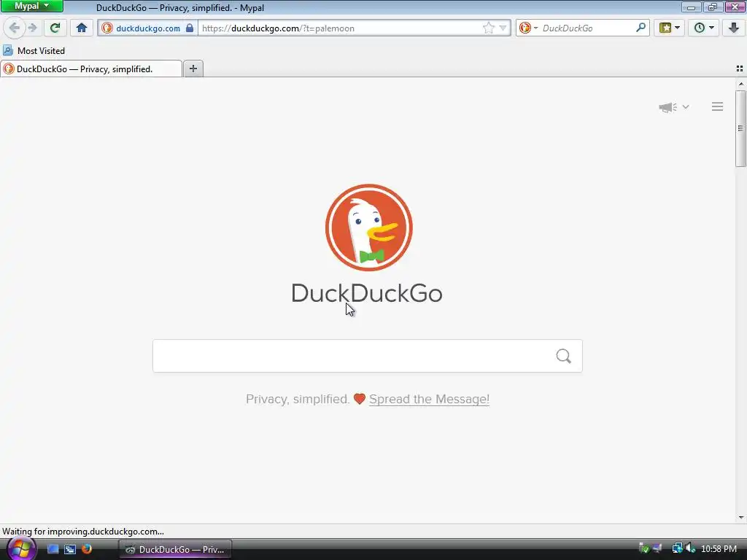This screenshot has height=560, width=747.
Task: Select the DuckDuckGo — Privacy, simplified tab
Action: point(91,69)
